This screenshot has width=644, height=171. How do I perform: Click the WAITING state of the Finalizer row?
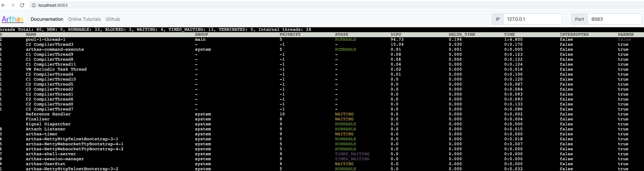click(344, 119)
